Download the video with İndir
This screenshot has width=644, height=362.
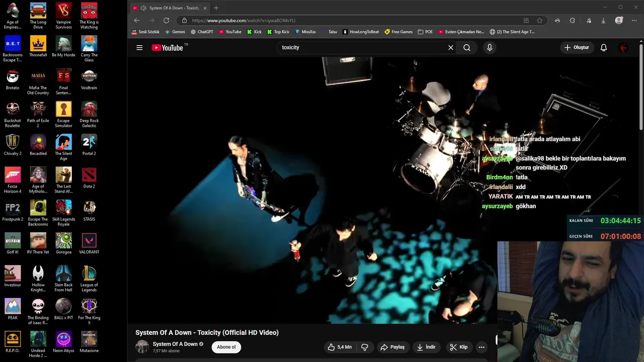pyautogui.click(x=426, y=347)
